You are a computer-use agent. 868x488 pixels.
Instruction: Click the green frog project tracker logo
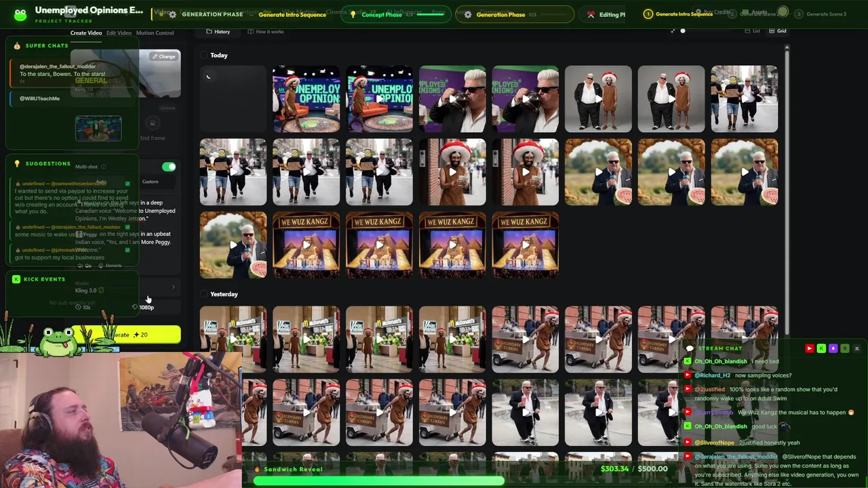pos(20,14)
